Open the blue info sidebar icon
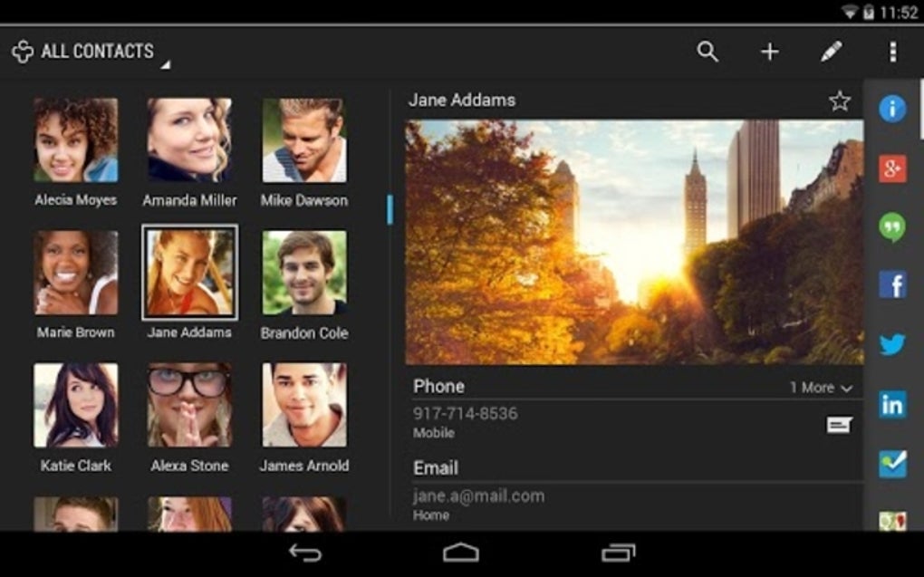The image size is (924, 577). point(892,109)
